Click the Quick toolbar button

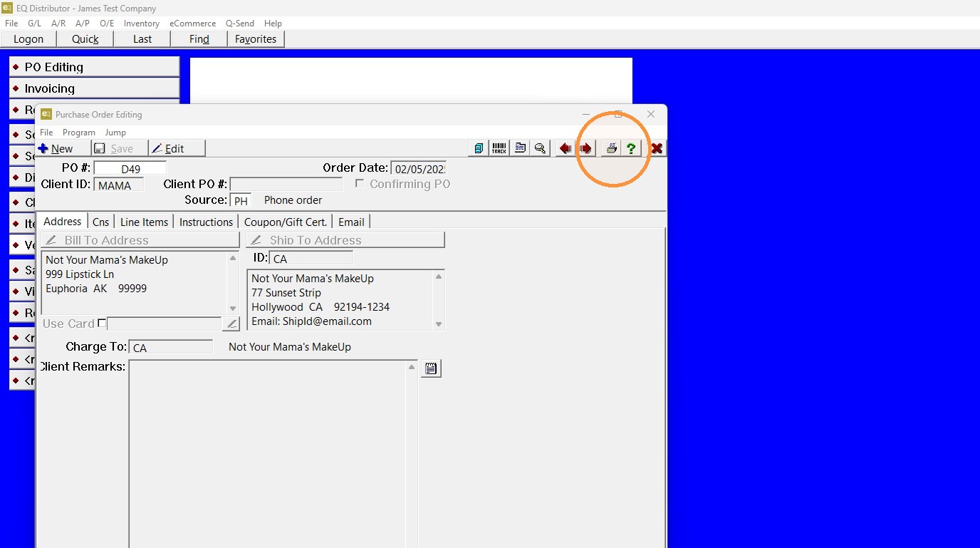tap(85, 39)
